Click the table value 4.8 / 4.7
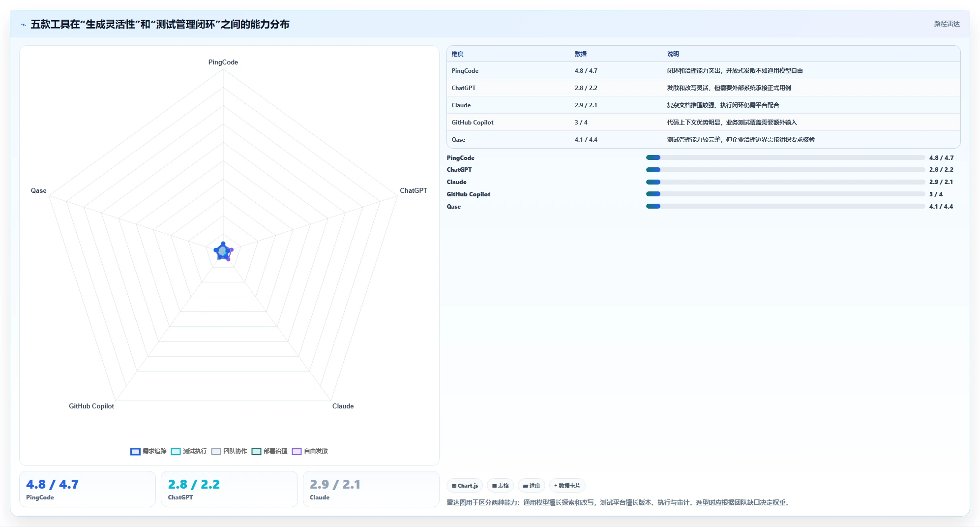Screen dimensions: 980x527 pyautogui.click(x=586, y=71)
